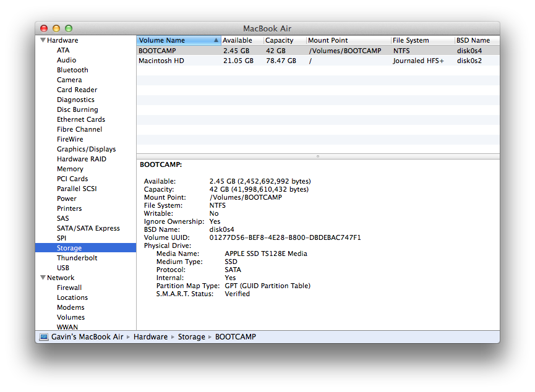The height and width of the screenshot is (392, 535).
Task: Select Audio in the sidebar
Action: 67,60
